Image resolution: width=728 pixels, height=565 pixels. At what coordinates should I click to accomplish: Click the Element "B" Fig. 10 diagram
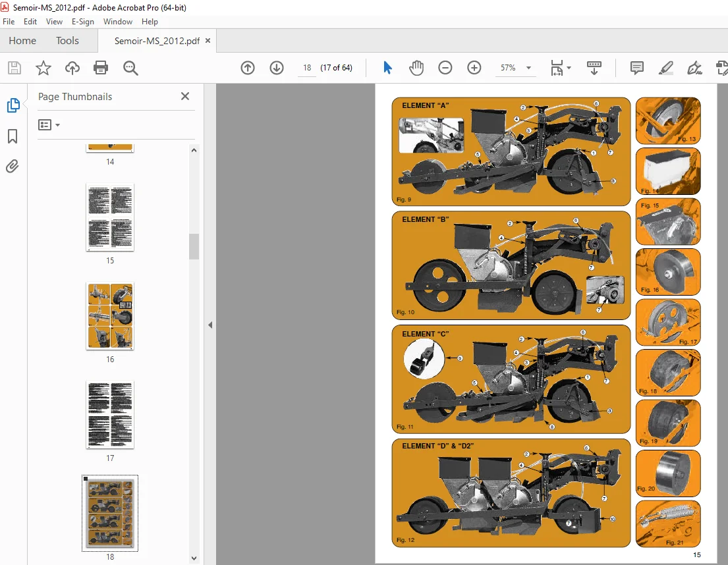coord(511,265)
